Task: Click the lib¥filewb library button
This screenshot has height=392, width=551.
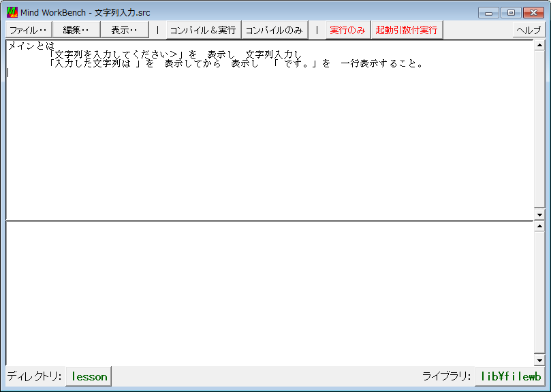Action: (x=511, y=376)
